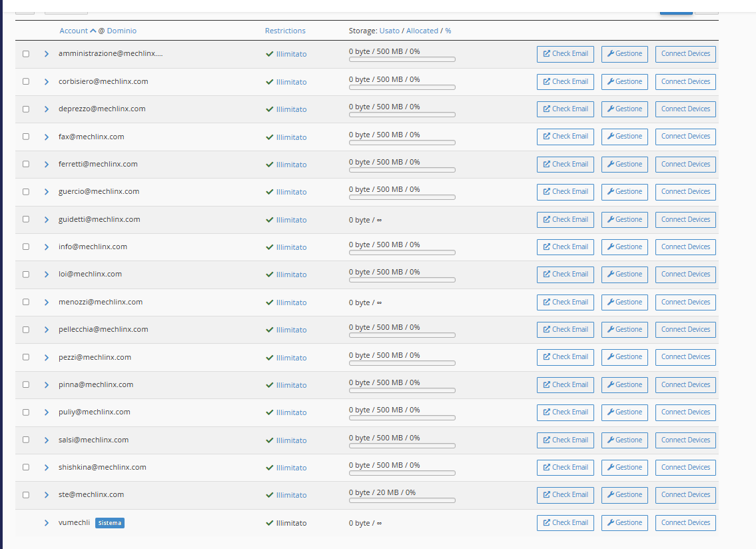Click Connect Devices for guercio@mechlinx.com
Image resolution: width=756 pixels, height=549 pixels.
click(x=685, y=192)
